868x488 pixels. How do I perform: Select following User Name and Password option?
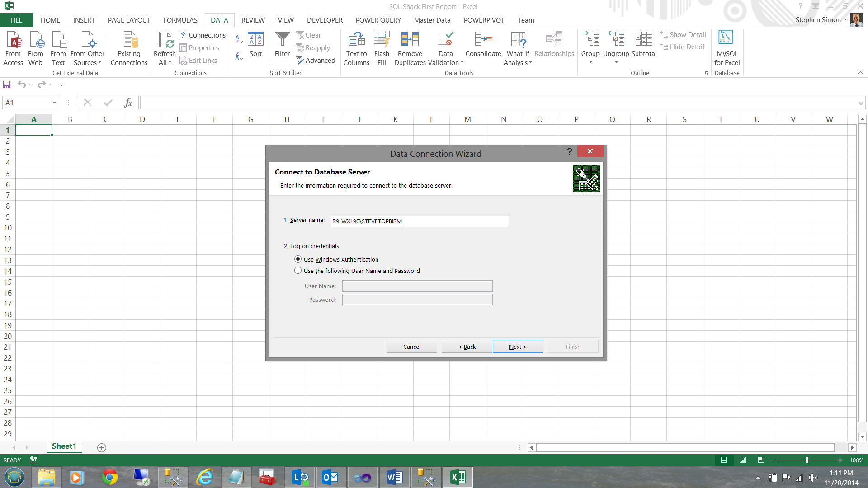[x=298, y=271]
